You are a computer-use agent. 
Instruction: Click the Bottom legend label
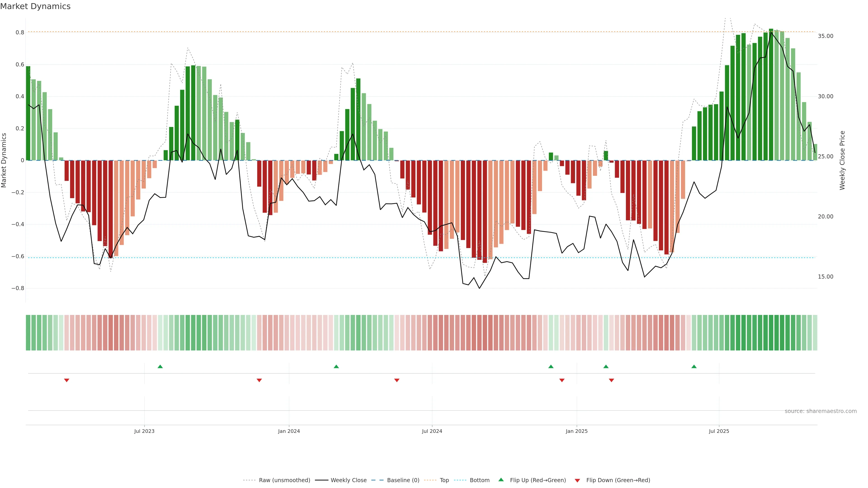click(x=479, y=480)
